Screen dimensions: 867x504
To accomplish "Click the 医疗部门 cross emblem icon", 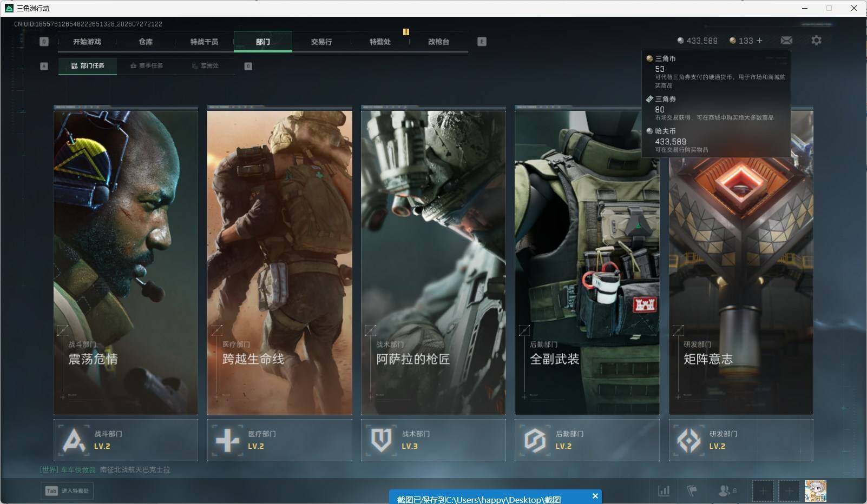I will (227, 440).
